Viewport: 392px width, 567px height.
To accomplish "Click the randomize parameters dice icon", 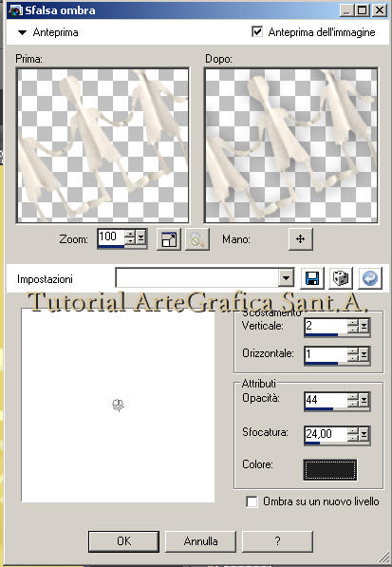I will 341,278.
